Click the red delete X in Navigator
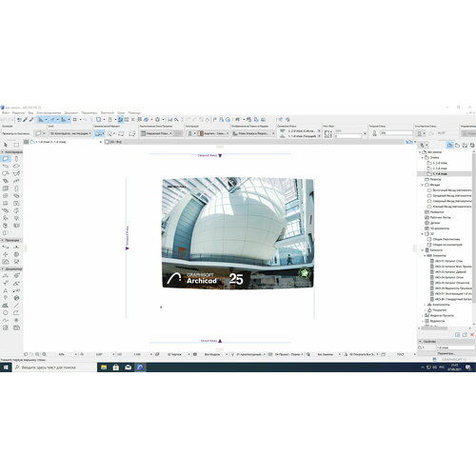This screenshot has width=476, height=476. [x=472, y=334]
